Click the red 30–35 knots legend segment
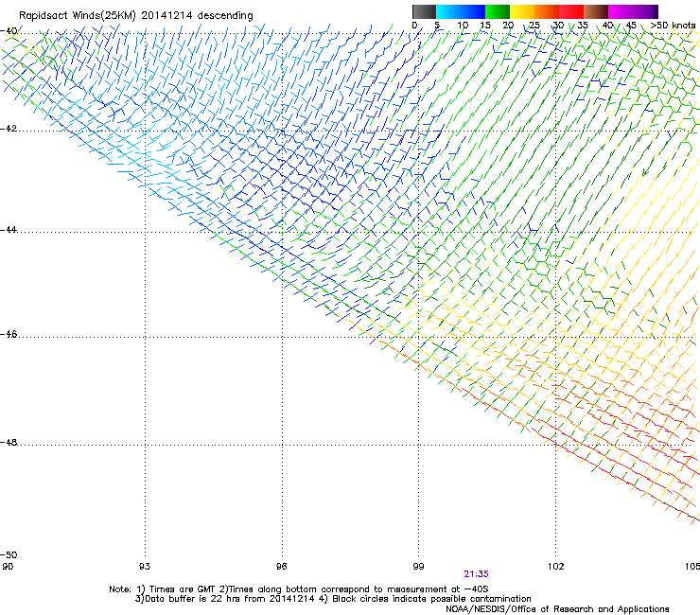This screenshot has width=700, height=615. [571, 11]
